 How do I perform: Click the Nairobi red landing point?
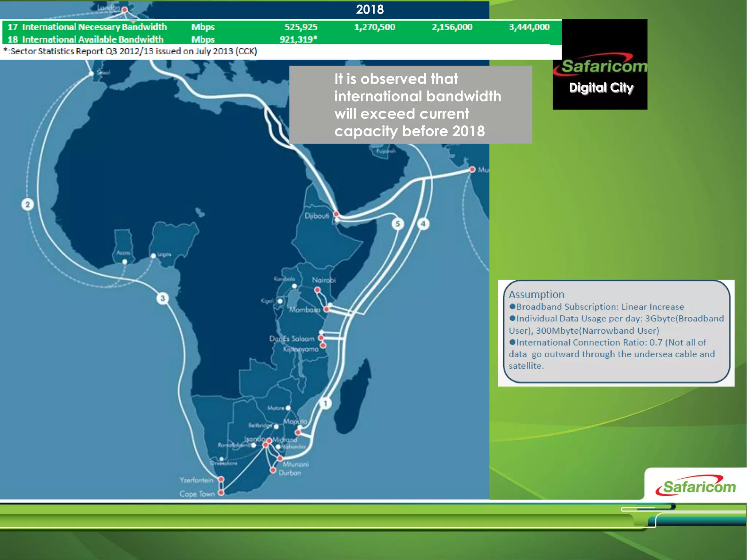pyautogui.click(x=317, y=290)
